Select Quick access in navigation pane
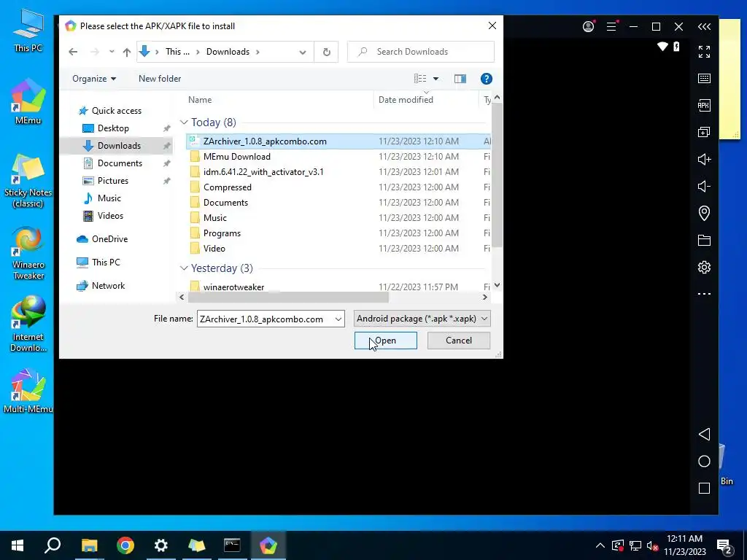Image resolution: width=747 pixels, height=560 pixels. (x=116, y=111)
